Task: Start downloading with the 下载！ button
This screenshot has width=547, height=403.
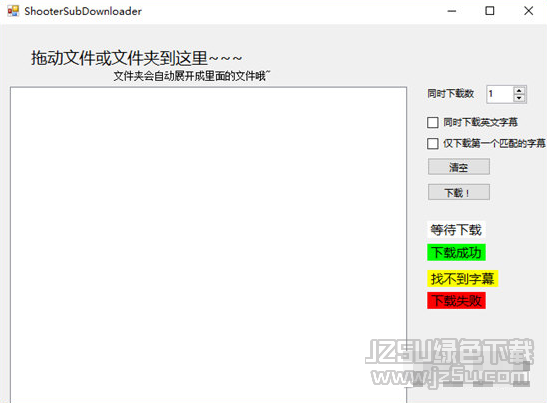Action: click(x=459, y=192)
